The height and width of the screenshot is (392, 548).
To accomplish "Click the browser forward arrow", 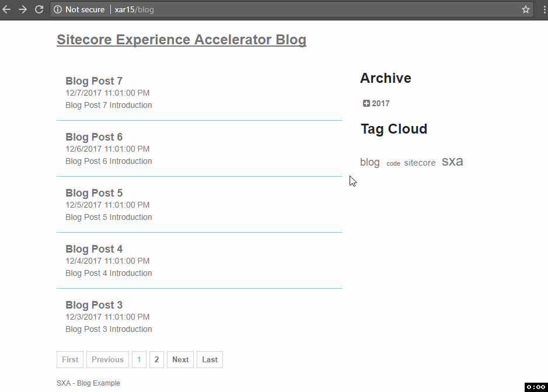I will coord(23,9).
